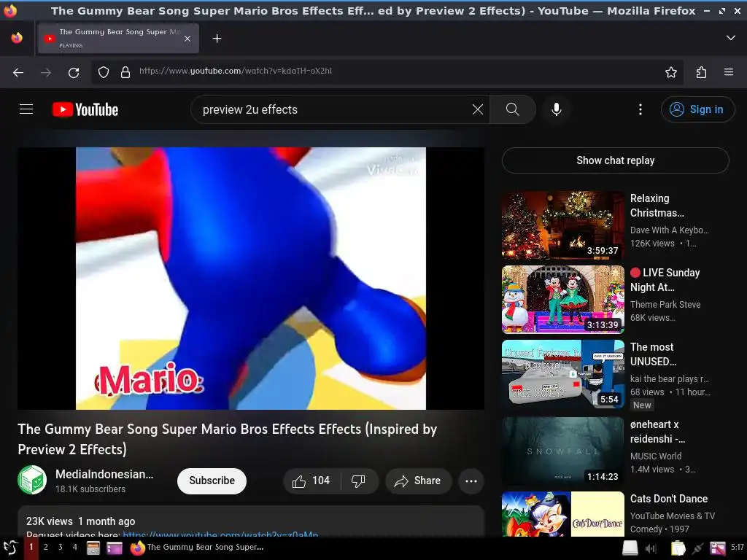Open Relaxing Christmas video thumbnail
Image resolution: width=747 pixels, height=560 pixels.
pyautogui.click(x=562, y=225)
